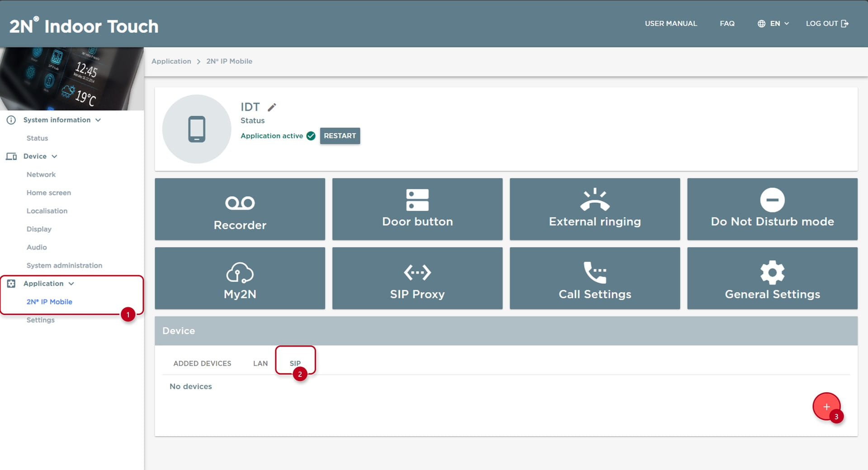Screen dimensions: 868x470
Task: Click the Device monitor icon in sidebar
Action: click(x=11, y=156)
